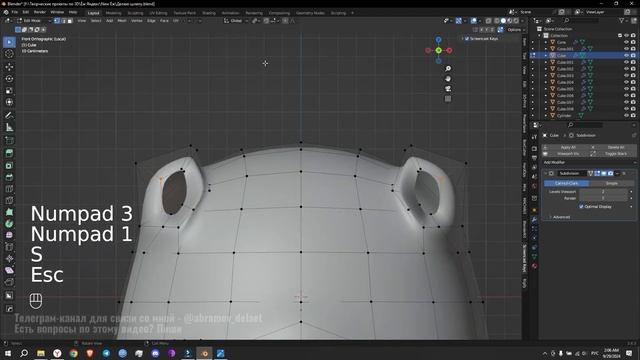
Task: Switch to solid viewport shading
Action: (x=503, y=20)
